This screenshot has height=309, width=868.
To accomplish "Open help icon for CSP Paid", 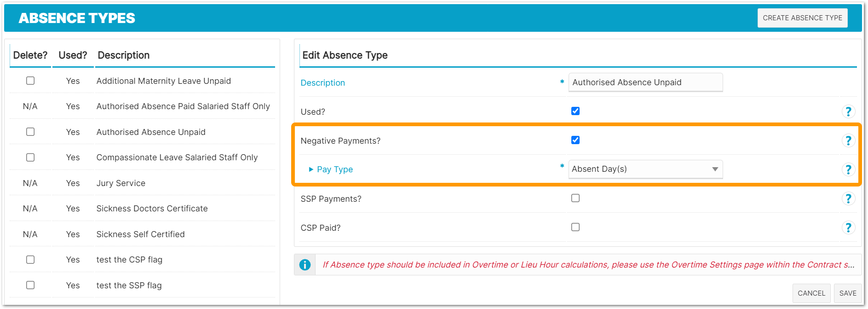I will pos(848,227).
